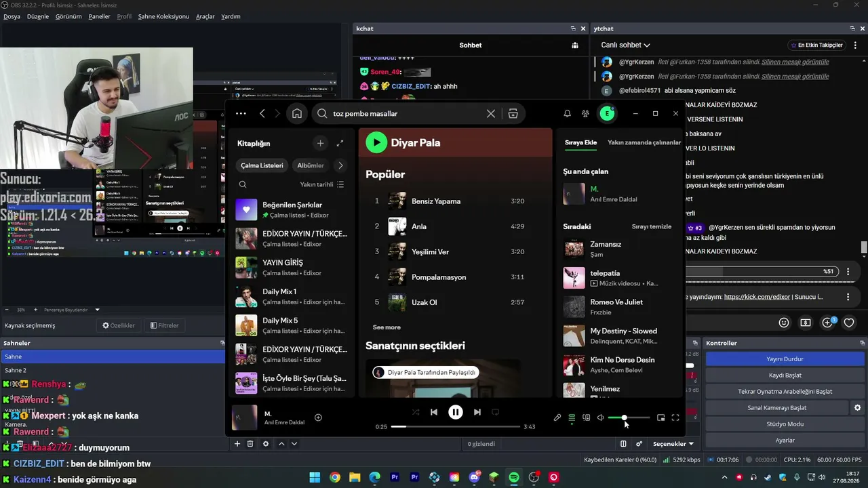Open the Windows Start menu
This screenshot has height=488, width=868.
click(315, 477)
